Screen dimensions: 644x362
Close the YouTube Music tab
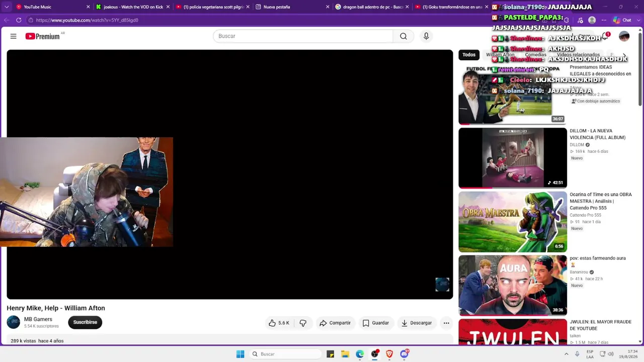tap(89, 7)
